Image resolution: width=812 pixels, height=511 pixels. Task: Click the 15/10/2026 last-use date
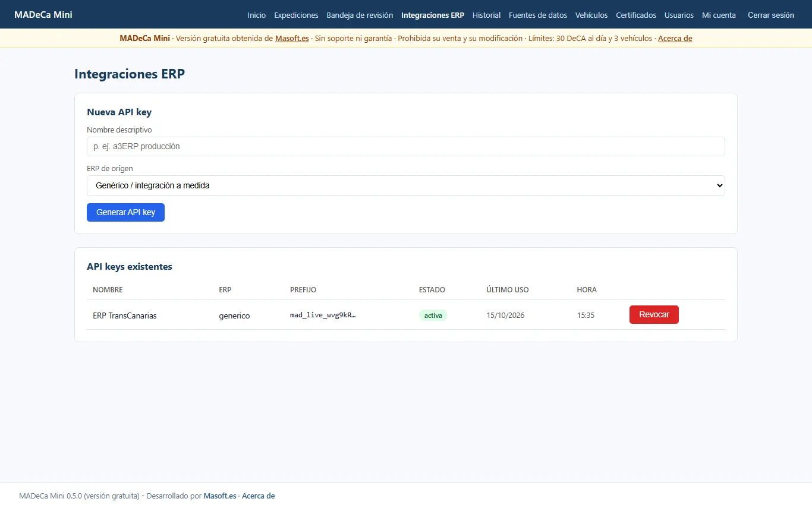tap(505, 316)
